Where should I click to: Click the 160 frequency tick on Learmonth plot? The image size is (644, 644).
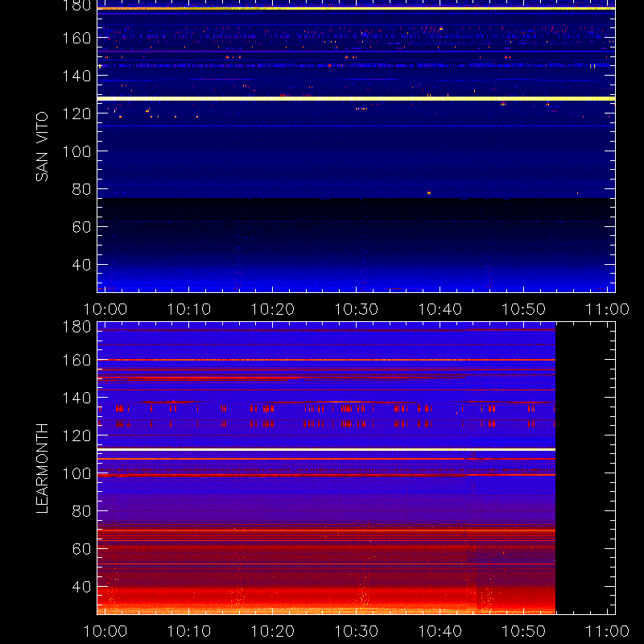[76, 361]
